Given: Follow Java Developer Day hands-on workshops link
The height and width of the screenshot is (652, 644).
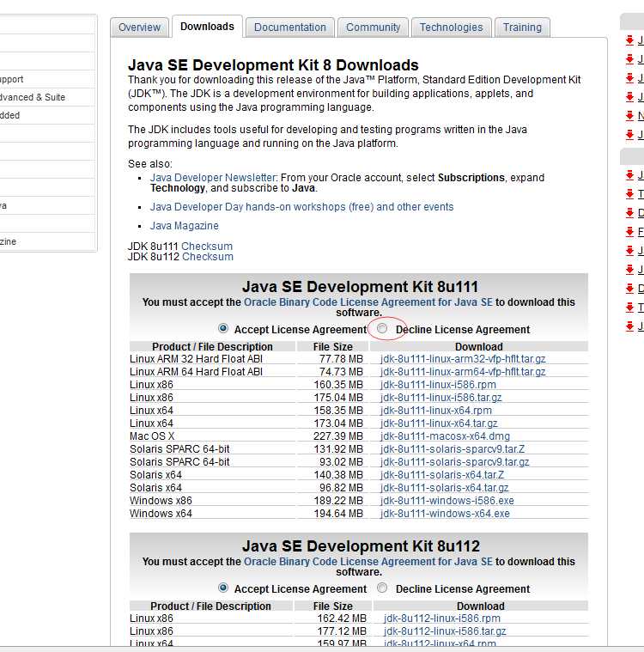Looking at the screenshot, I should pyautogui.click(x=301, y=207).
